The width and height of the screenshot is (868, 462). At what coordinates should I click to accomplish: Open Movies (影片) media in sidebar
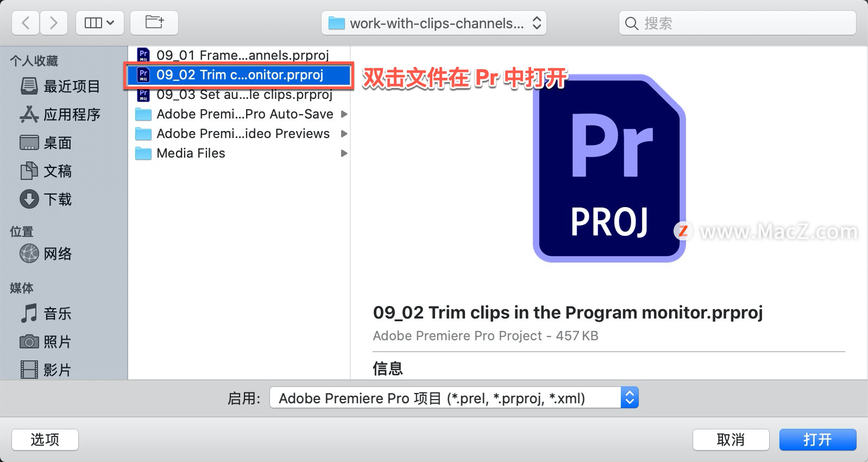(x=46, y=370)
